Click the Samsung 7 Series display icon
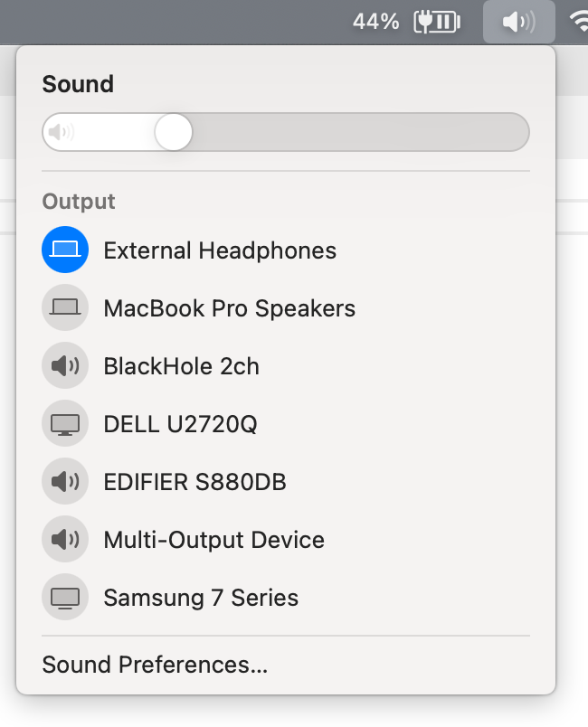Image resolution: width=588 pixels, height=727 pixels. pos(65,598)
